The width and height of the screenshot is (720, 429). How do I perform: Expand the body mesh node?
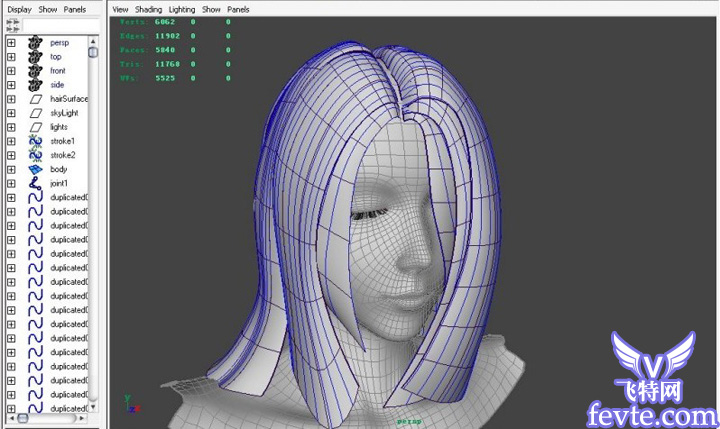click(11, 169)
